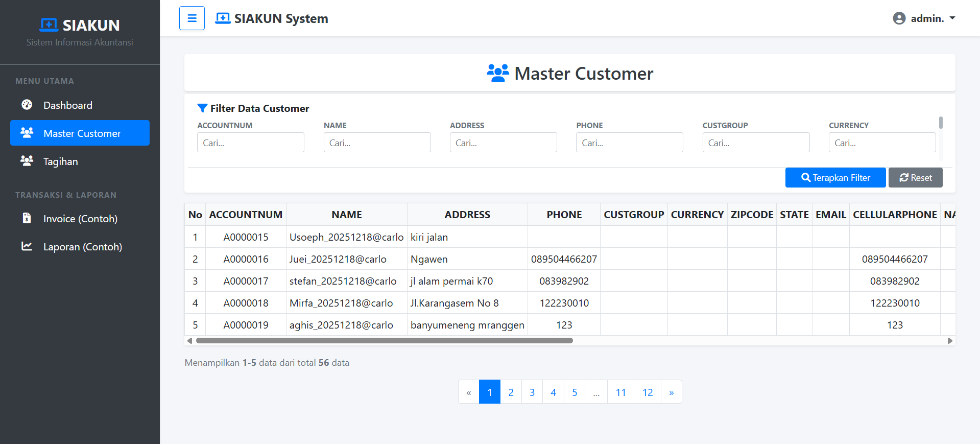Go to next page with » arrow
Viewport: 980px width, 444px height.
pos(671,392)
